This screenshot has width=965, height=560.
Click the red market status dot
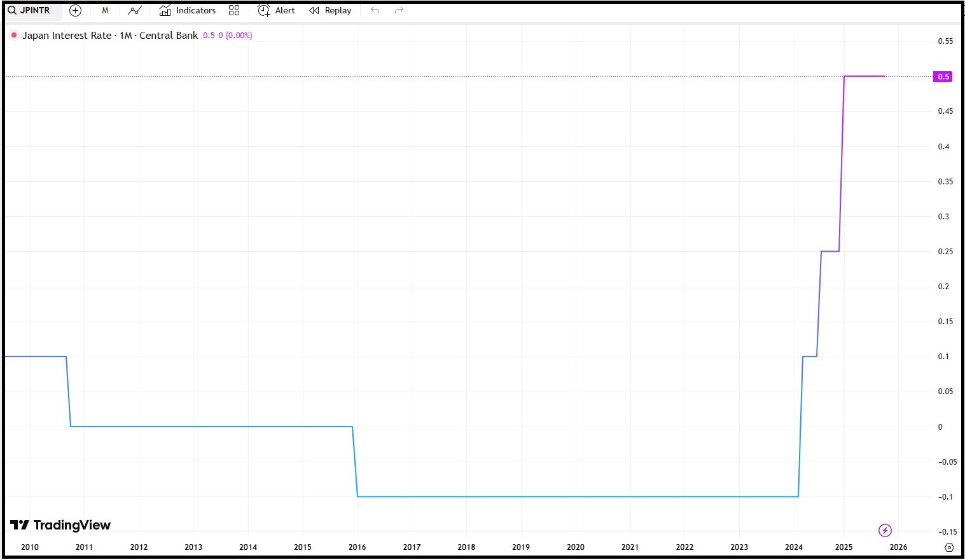tap(14, 35)
